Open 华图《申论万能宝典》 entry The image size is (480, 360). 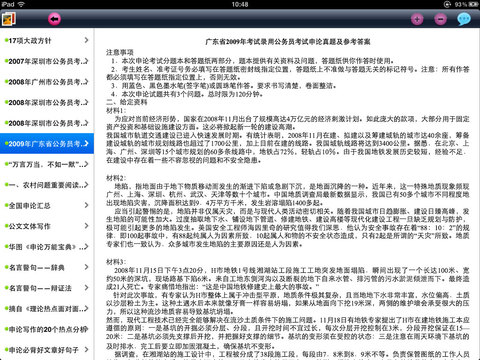tap(47, 247)
